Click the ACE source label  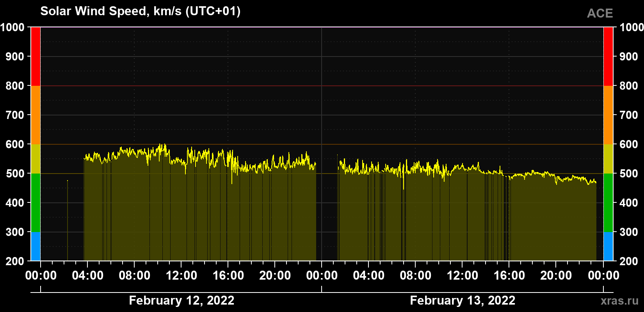(600, 14)
